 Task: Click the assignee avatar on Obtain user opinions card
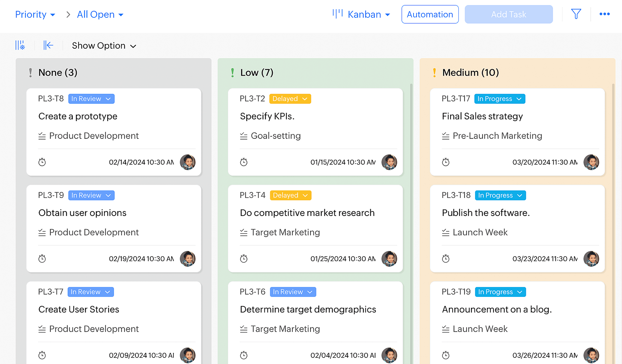click(x=188, y=259)
